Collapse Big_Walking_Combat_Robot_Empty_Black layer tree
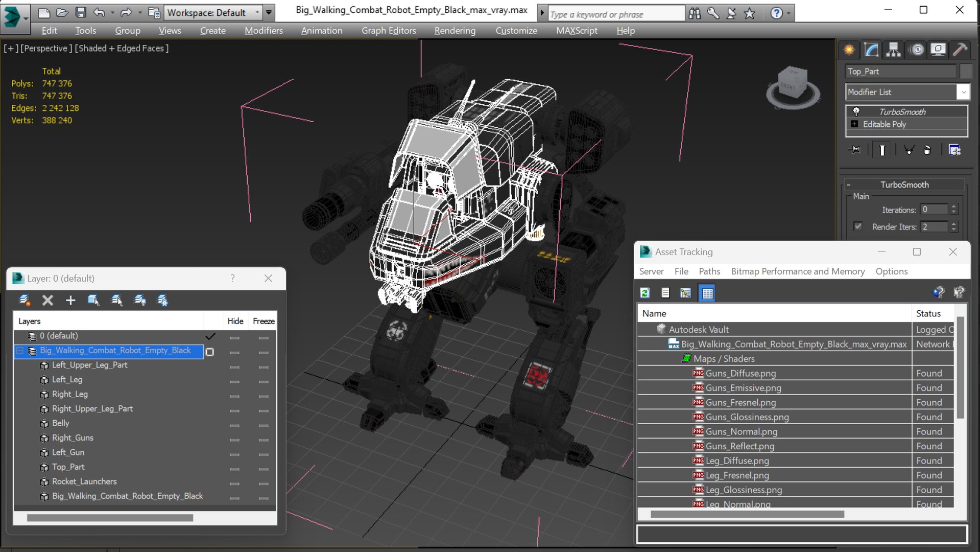 pyautogui.click(x=20, y=351)
